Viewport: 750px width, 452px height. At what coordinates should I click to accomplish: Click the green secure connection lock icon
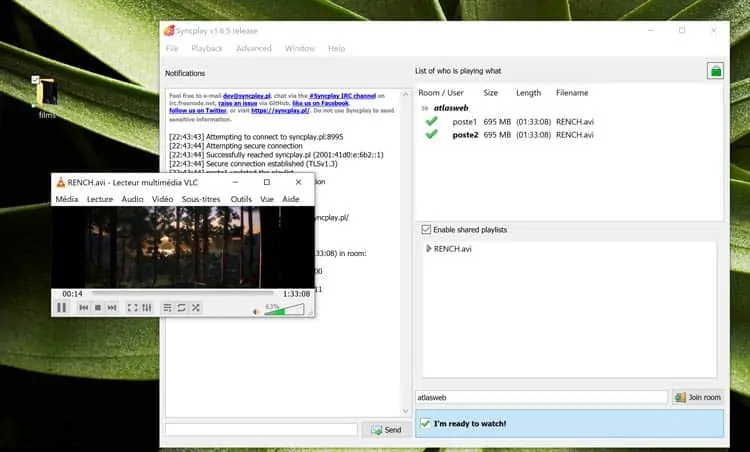[715, 71]
